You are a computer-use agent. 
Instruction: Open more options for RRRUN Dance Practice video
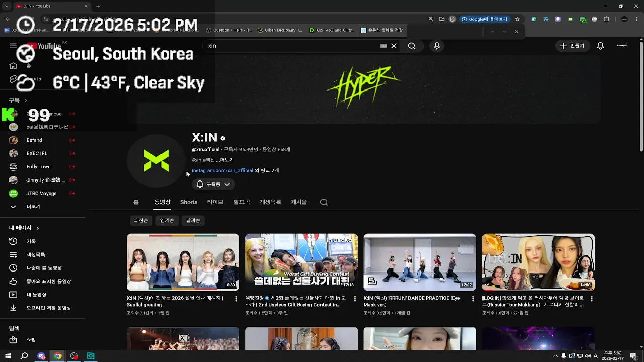click(x=473, y=299)
